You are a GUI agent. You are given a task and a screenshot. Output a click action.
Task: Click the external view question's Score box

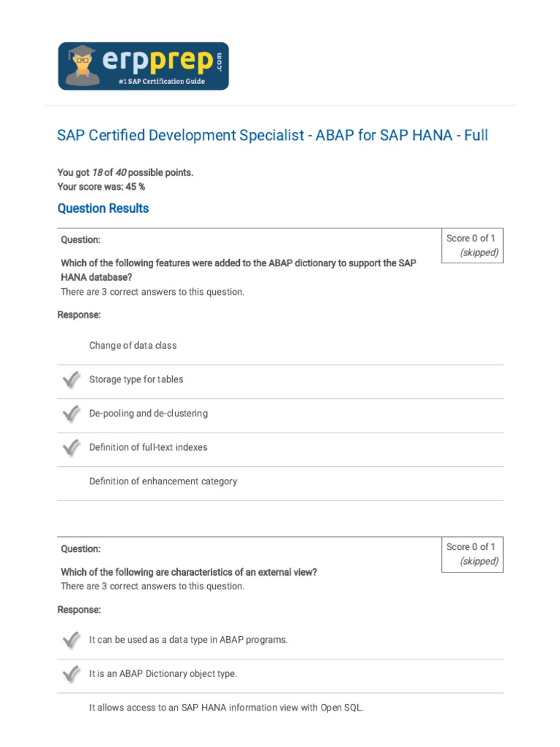pos(471,554)
